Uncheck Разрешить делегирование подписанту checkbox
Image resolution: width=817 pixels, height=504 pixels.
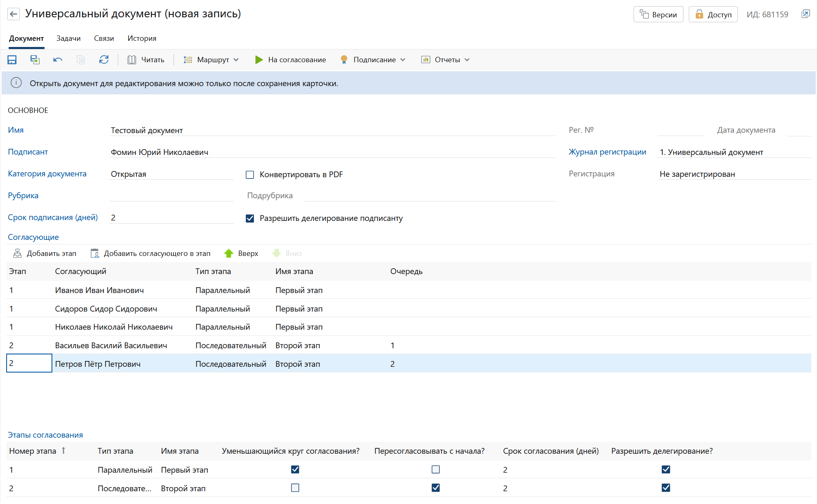coord(250,218)
